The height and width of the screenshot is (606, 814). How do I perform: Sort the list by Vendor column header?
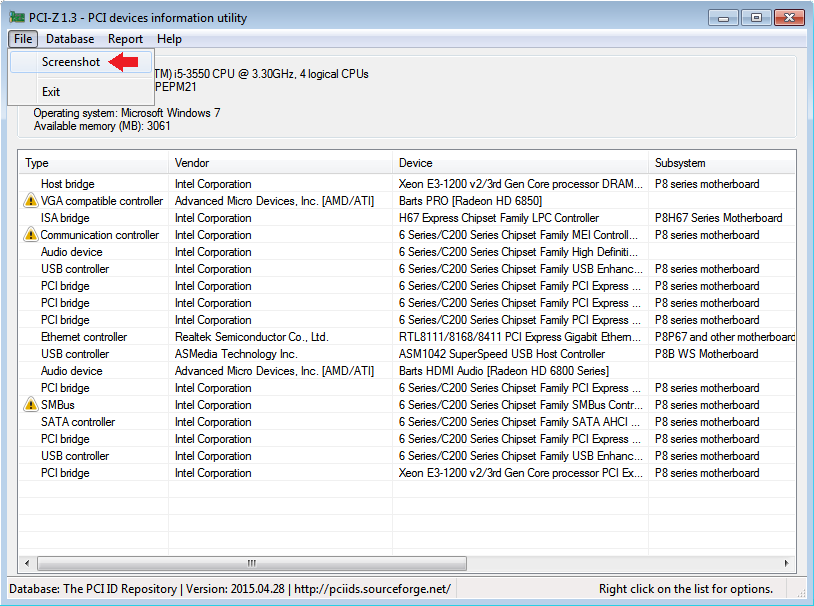point(280,163)
